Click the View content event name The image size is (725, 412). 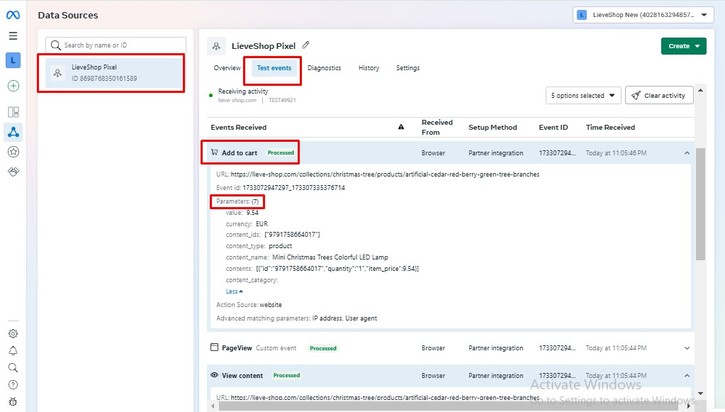click(242, 375)
